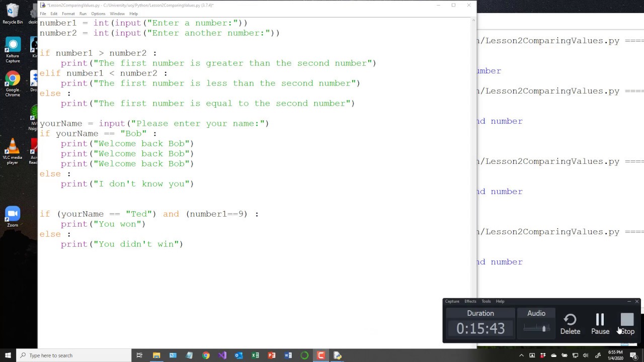The height and width of the screenshot is (362, 644).
Task: Click the line 'elif number1 < number2 :'
Action: (104, 73)
